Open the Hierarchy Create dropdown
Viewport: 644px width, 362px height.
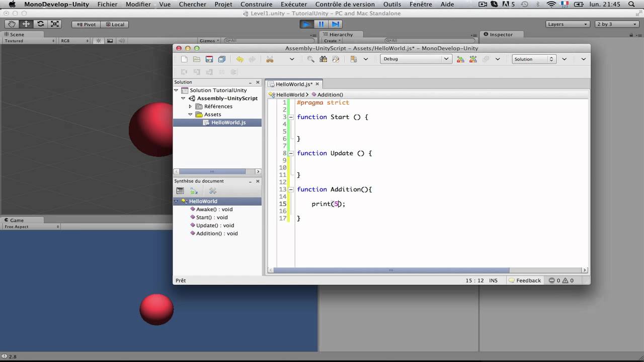click(332, 41)
